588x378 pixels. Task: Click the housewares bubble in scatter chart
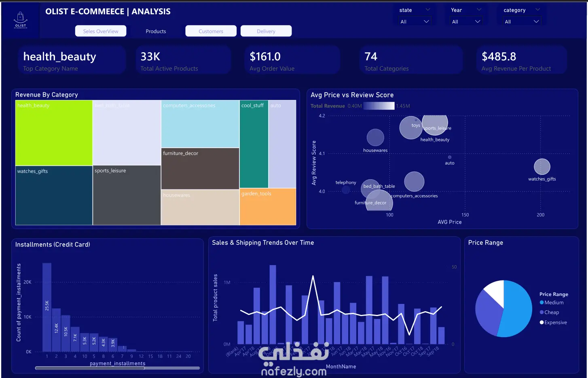point(375,138)
